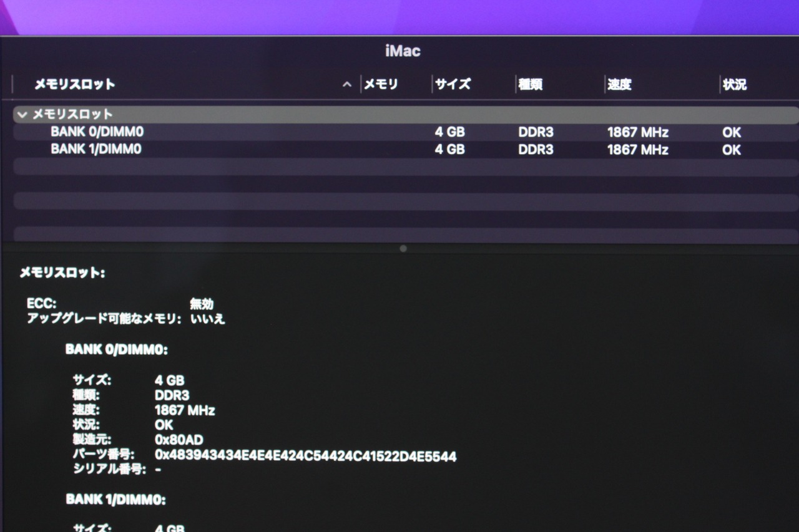Select the メモリスロット parent row
This screenshot has width=799, height=532.
click(x=406, y=115)
